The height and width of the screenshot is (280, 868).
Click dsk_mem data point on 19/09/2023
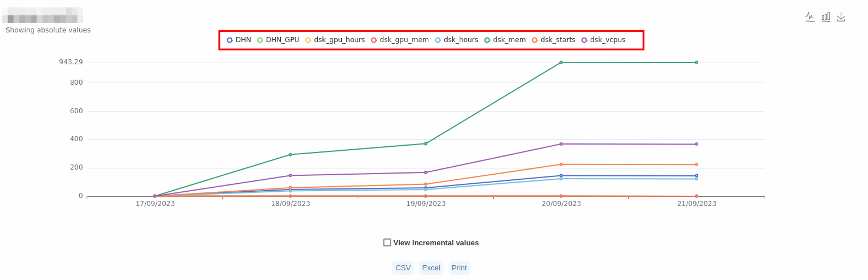point(425,143)
